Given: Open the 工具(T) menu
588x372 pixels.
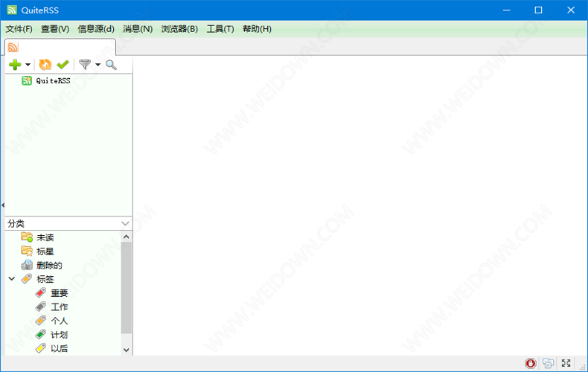Looking at the screenshot, I should coord(220,29).
